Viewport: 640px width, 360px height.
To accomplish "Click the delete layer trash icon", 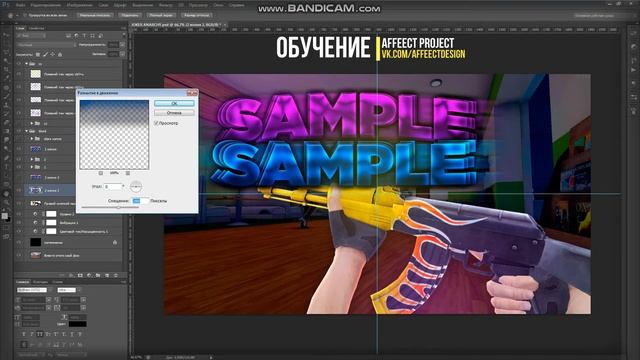I will click(116, 276).
